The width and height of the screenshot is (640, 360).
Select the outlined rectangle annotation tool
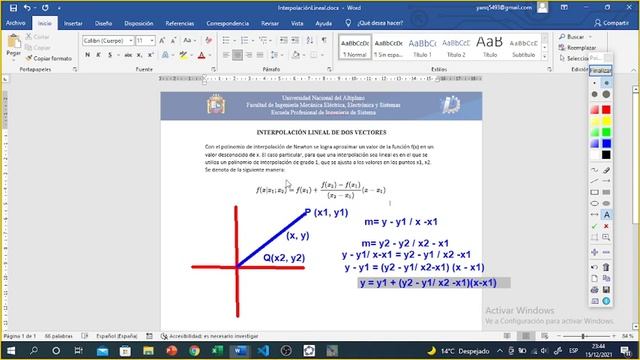pos(594,192)
